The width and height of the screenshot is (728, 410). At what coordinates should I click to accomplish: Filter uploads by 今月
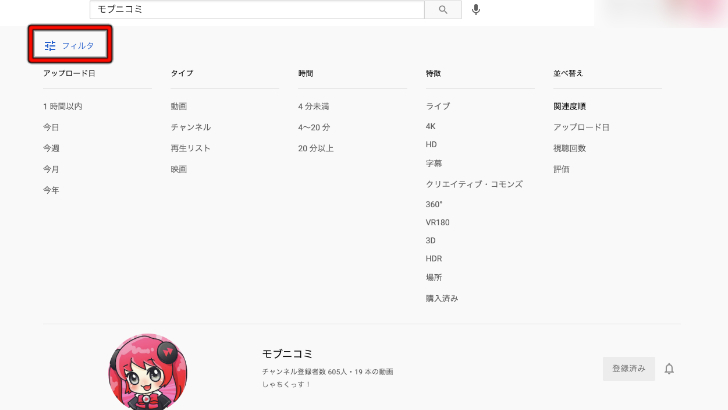tap(51, 169)
